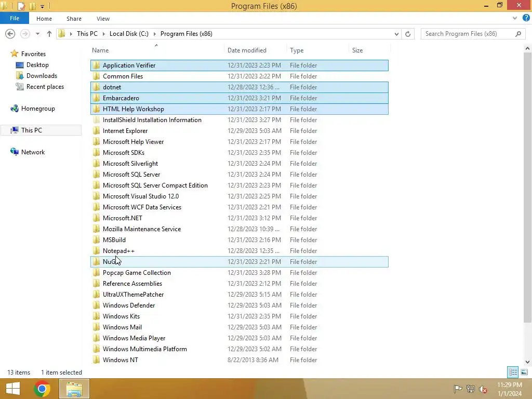
Task: Select the Windows Media Player folder name
Action: tap(134, 338)
